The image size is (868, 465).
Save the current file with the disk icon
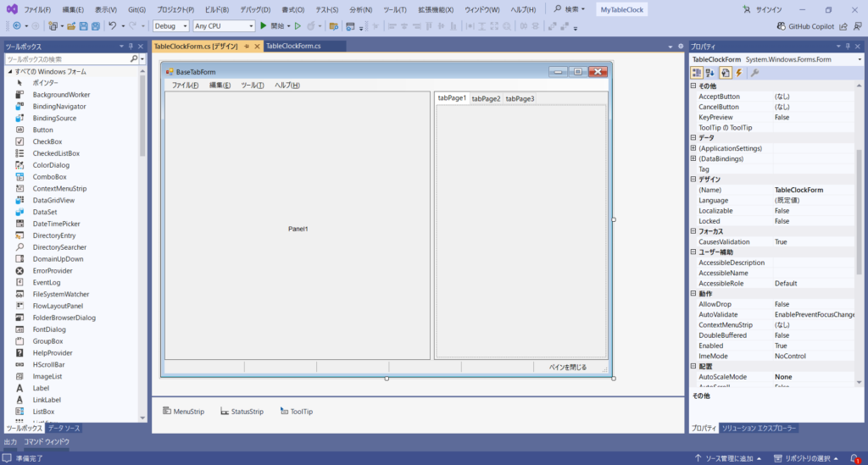point(84,26)
